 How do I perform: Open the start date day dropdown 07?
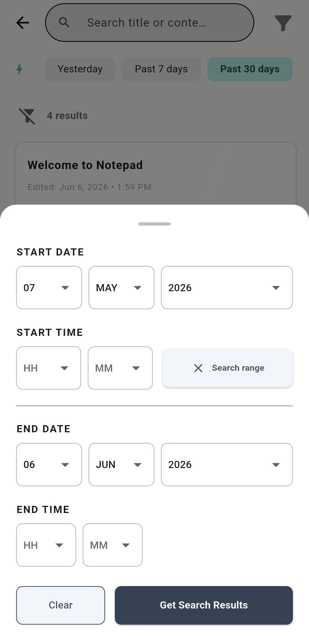pyautogui.click(x=49, y=288)
